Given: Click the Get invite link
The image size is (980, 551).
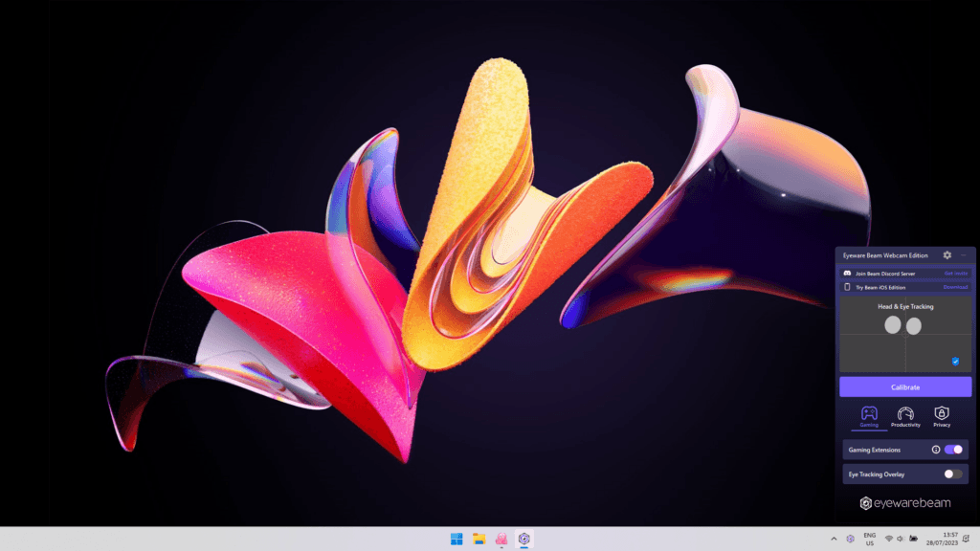Looking at the screenshot, I should 956,273.
